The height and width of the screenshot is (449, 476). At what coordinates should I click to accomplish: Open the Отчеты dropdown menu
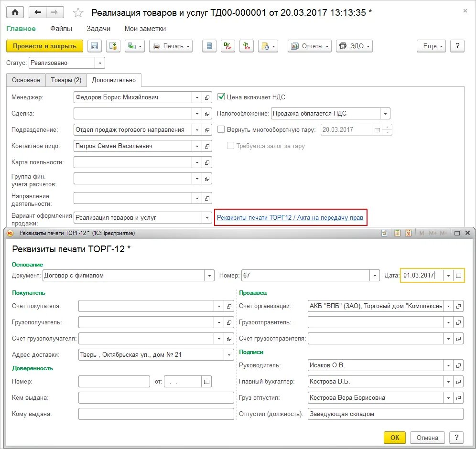[309, 46]
